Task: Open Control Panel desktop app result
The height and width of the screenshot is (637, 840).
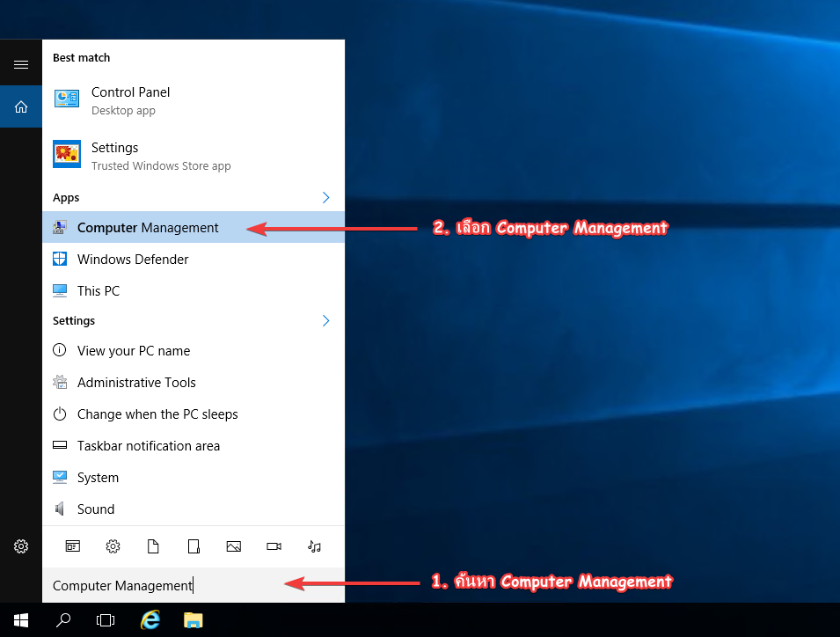Action: [194, 100]
